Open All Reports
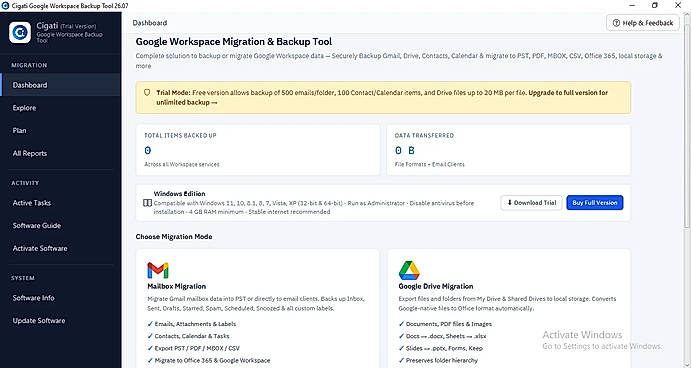 (x=60, y=153)
